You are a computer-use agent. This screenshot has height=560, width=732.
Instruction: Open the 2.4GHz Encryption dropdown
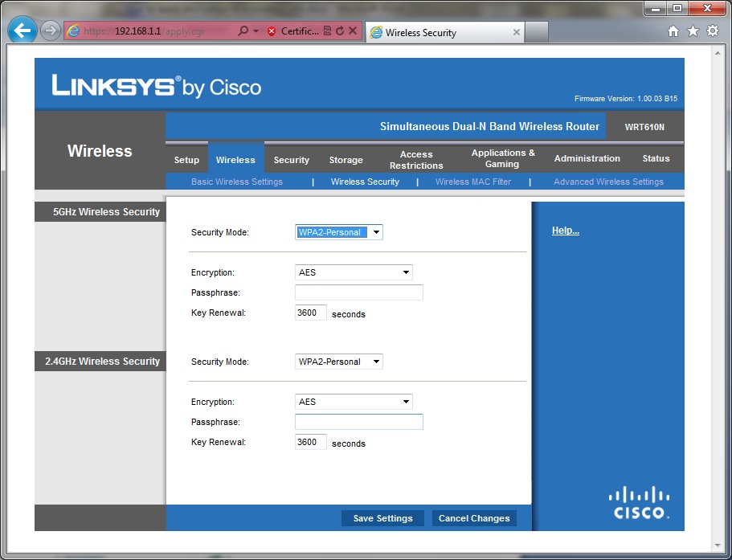(354, 402)
